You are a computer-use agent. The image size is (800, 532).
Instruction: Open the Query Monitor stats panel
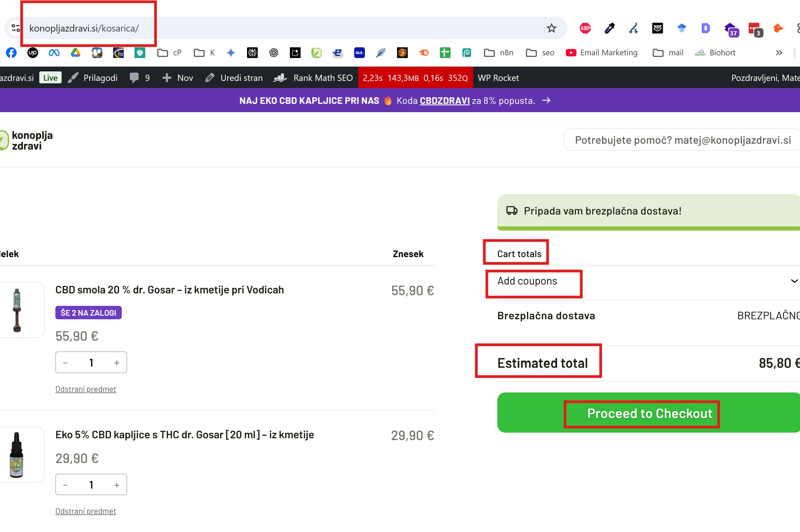coord(415,78)
